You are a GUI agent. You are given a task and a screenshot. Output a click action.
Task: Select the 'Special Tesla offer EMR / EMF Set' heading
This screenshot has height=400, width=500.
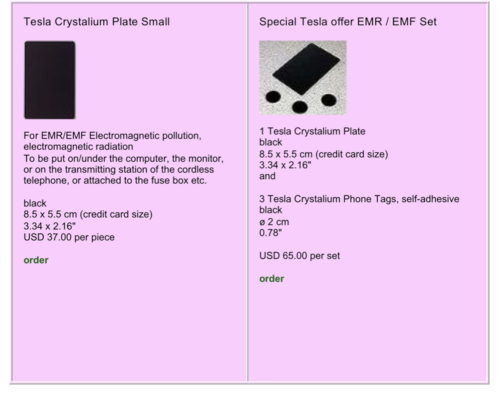tap(348, 22)
